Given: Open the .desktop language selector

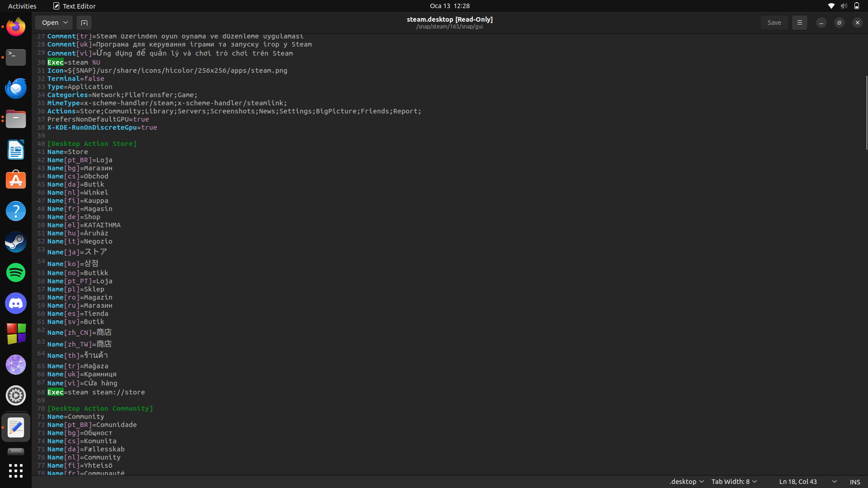Looking at the screenshot, I should point(686,482).
